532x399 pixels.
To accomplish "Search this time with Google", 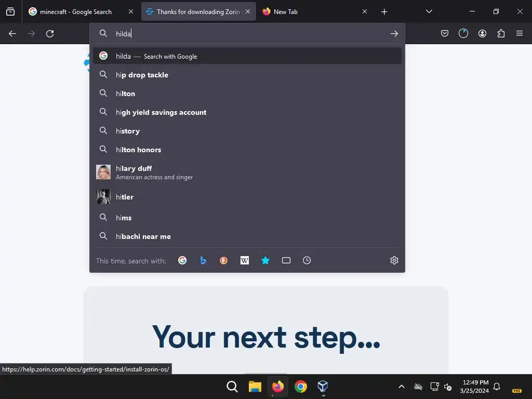I will pos(182,260).
